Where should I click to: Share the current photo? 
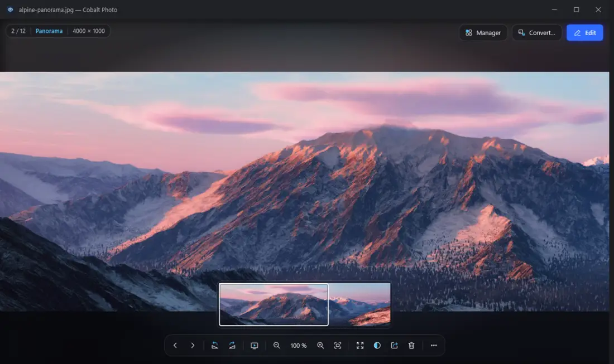394,345
